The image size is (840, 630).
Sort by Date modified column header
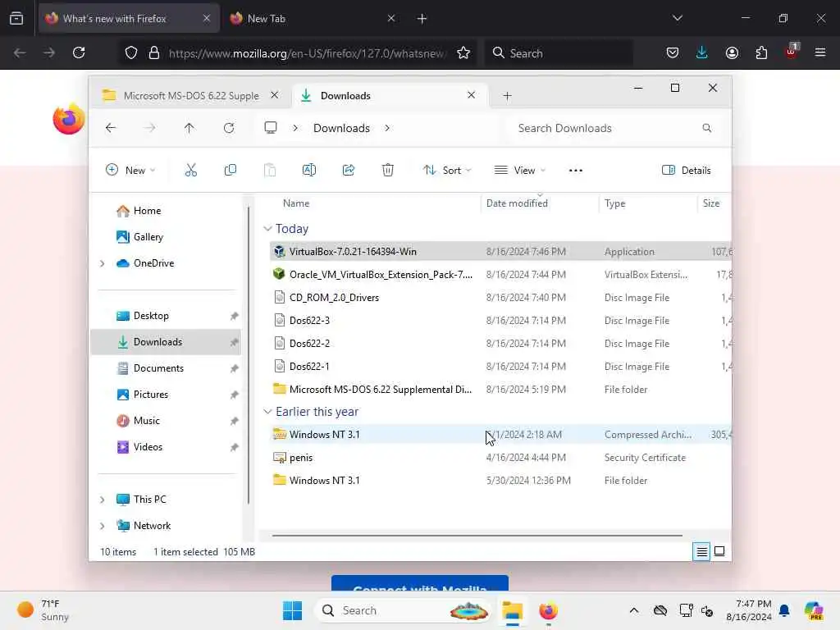tap(517, 203)
